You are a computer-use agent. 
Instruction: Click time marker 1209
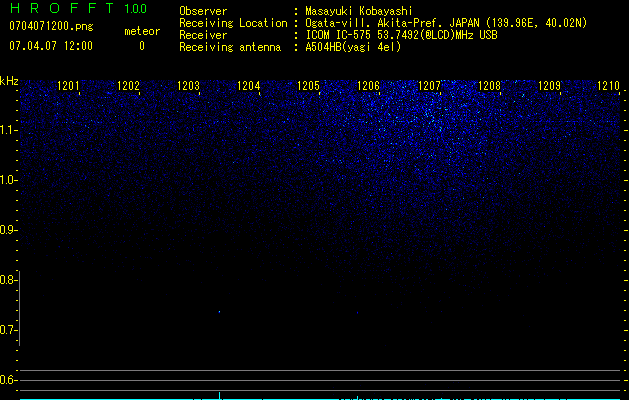(x=549, y=86)
